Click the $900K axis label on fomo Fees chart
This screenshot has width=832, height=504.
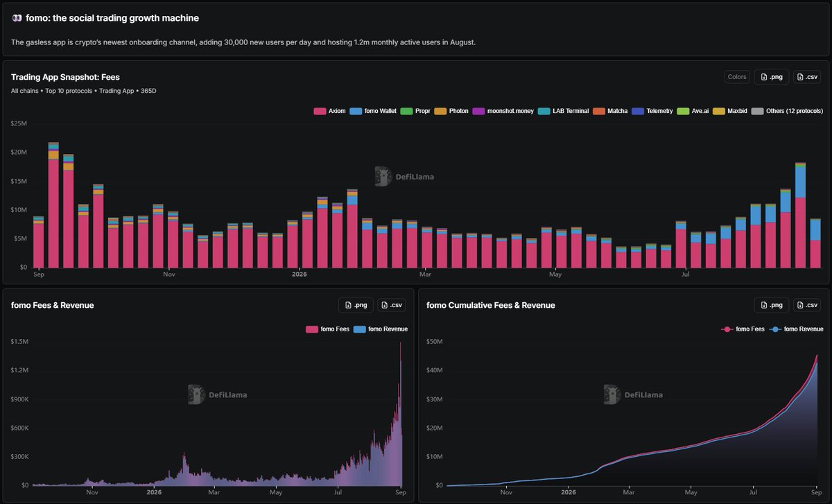point(19,399)
